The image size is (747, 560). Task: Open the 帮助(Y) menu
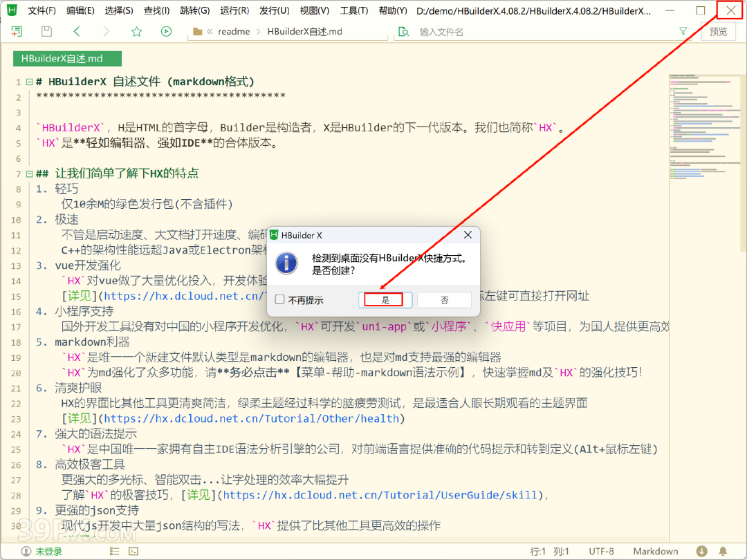point(393,10)
